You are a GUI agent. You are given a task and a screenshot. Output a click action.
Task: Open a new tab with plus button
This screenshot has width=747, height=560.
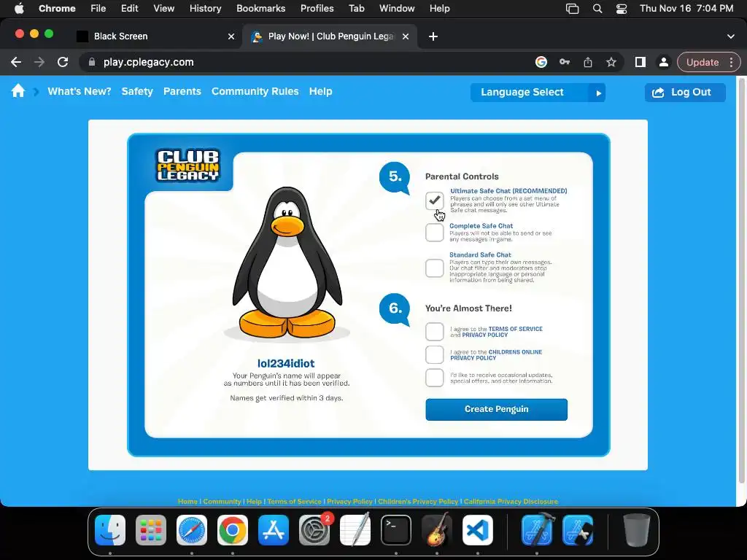point(433,36)
